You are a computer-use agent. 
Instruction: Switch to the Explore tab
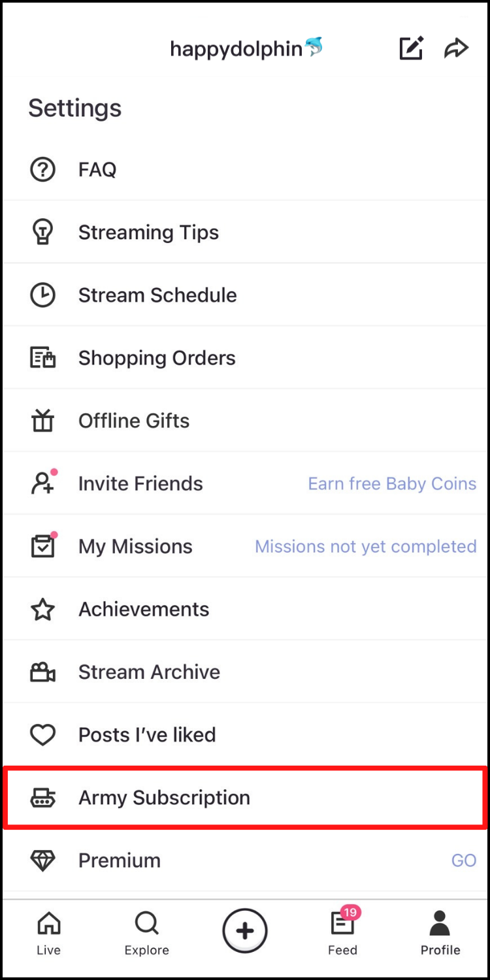(x=146, y=934)
